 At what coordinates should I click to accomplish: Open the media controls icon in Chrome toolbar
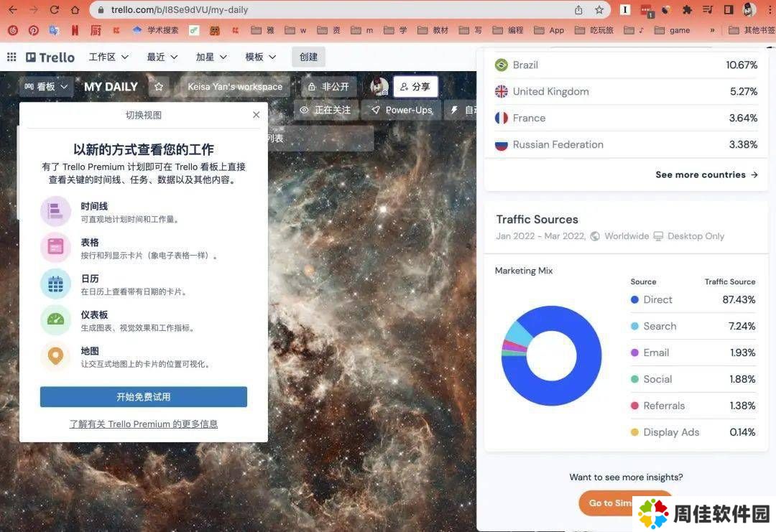[x=708, y=10]
